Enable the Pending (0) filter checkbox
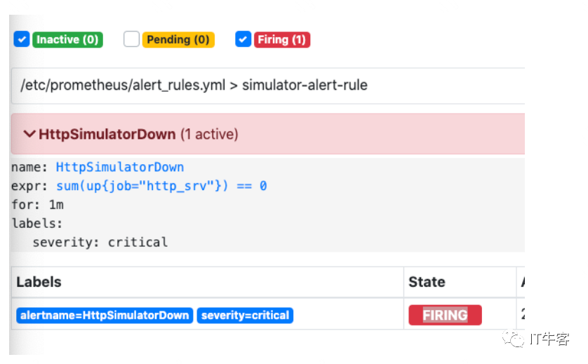This screenshot has width=588, height=364. (131, 39)
